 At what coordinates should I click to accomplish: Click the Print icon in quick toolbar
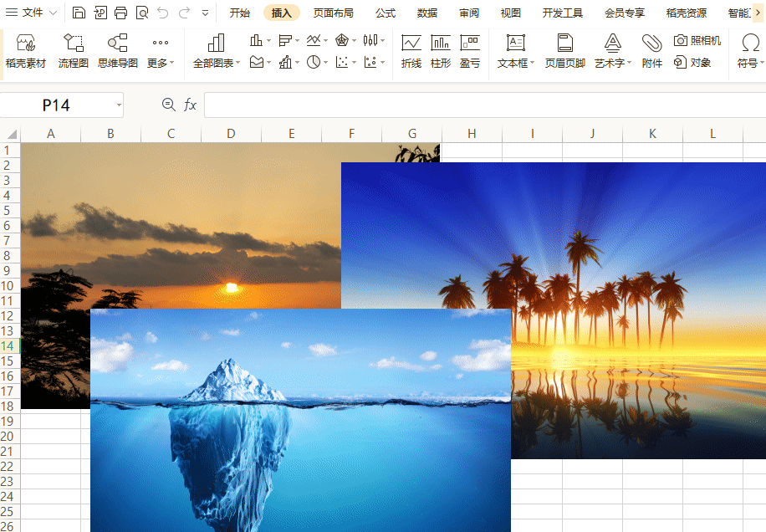point(120,13)
